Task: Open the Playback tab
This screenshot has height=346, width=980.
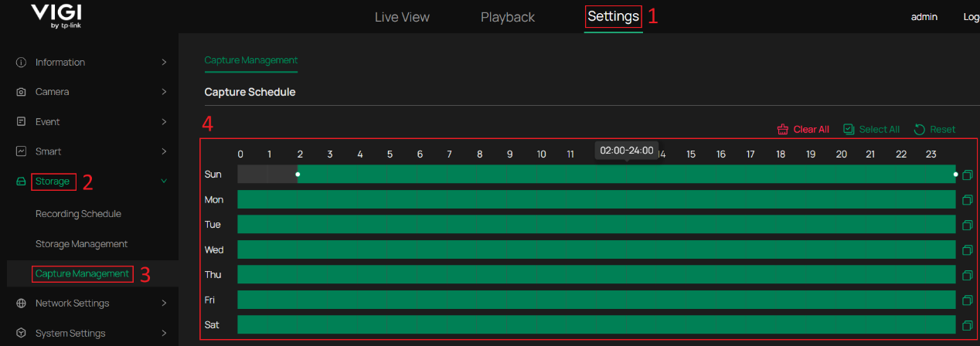Action: [507, 17]
